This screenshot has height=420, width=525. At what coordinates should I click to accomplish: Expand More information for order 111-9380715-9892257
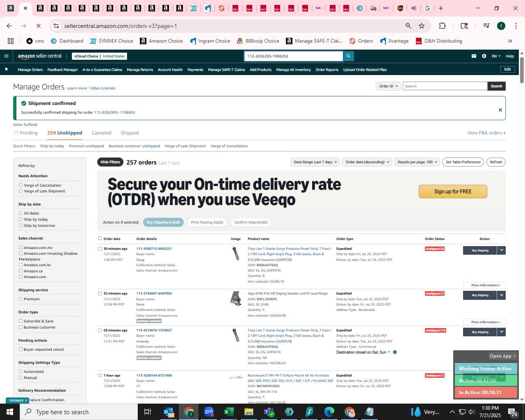(485, 285)
